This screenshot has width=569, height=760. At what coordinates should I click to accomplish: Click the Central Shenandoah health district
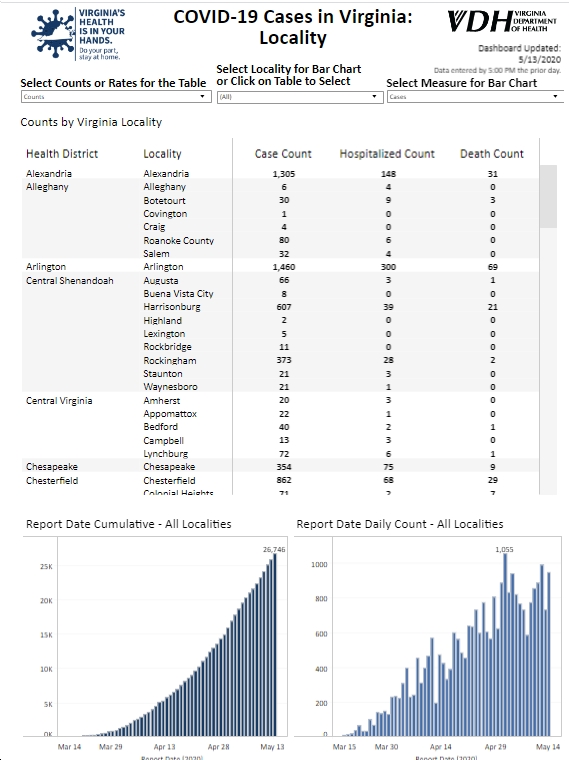click(x=70, y=281)
